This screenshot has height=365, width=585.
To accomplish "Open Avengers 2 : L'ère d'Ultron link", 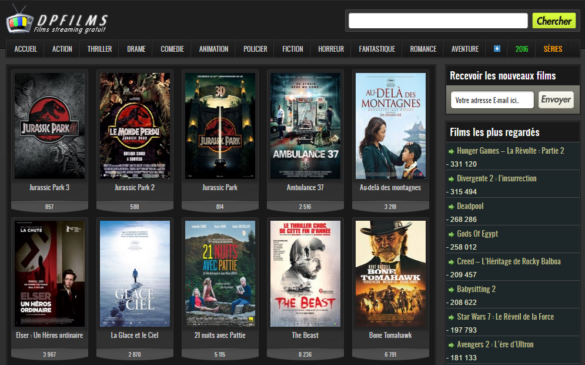I will coord(495,344).
